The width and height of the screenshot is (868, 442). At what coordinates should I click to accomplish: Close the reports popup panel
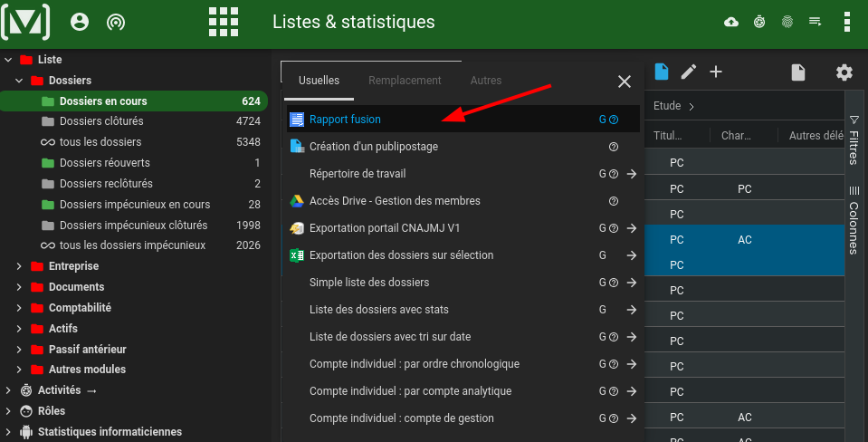tap(625, 82)
